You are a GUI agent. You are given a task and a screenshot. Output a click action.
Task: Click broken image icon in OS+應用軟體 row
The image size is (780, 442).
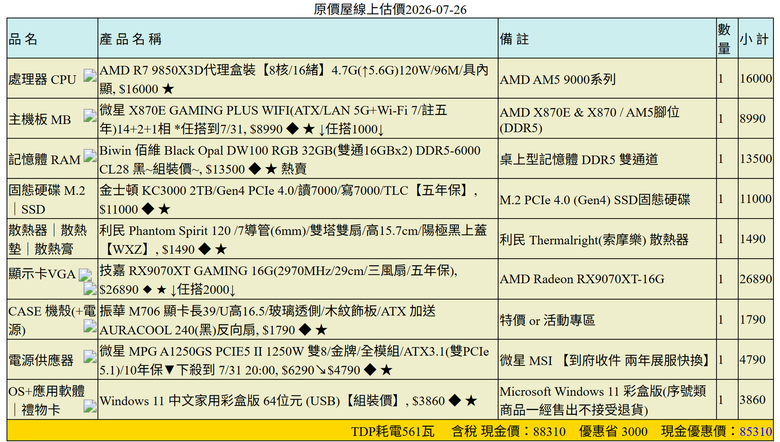pyautogui.click(x=90, y=406)
